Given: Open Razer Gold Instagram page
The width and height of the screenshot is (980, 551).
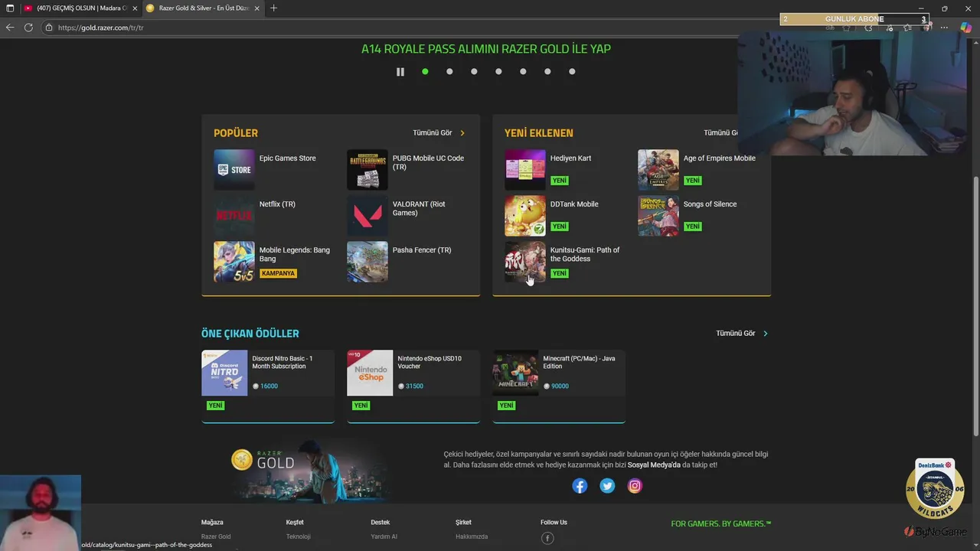Looking at the screenshot, I should tap(635, 486).
